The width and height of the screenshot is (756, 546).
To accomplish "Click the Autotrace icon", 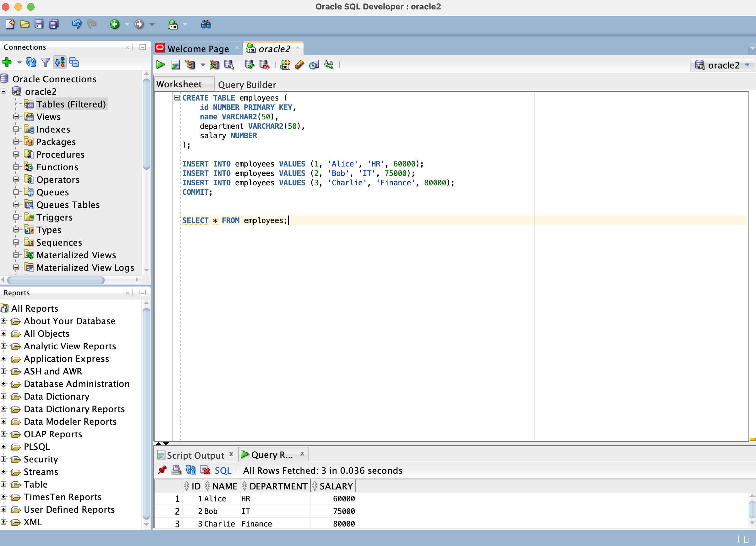I will (215, 65).
